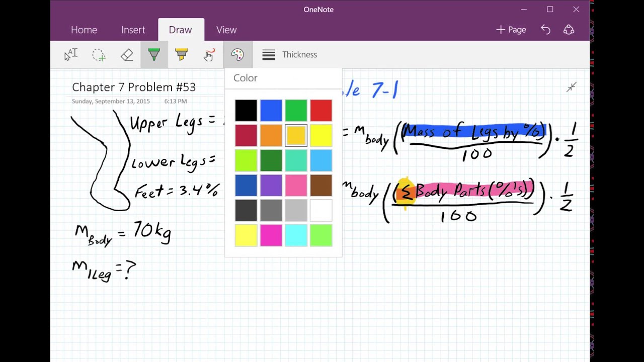Toggle draw with touch hand icon

pyautogui.click(x=209, y=55)
